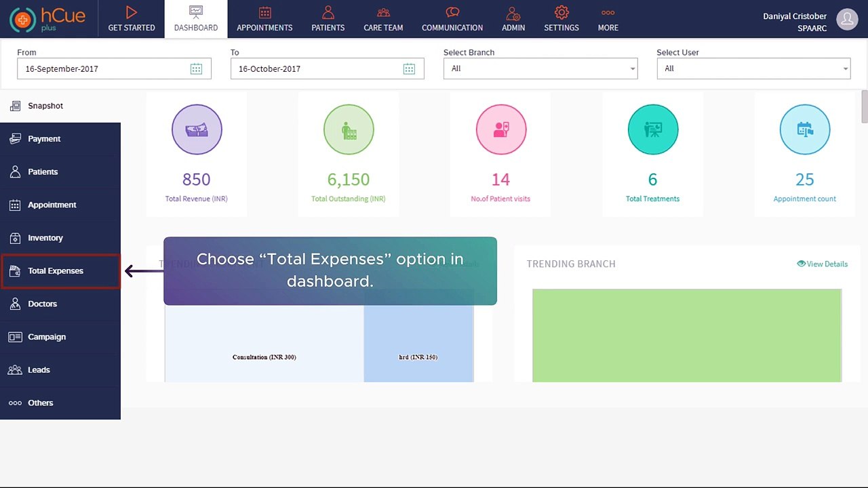Open View Details for Trending Branch

point(822,264)
